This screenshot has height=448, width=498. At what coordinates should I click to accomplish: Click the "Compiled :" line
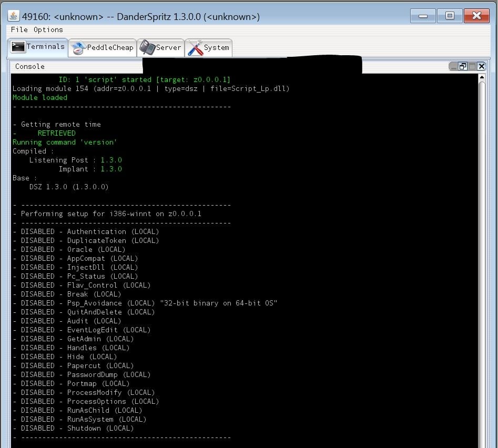(33, 151)
